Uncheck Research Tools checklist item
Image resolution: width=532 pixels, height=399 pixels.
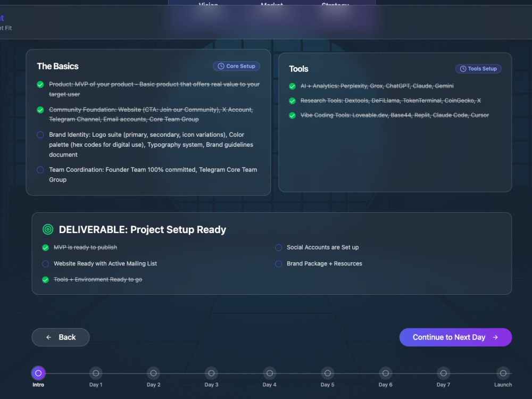(x=292, y=101)
